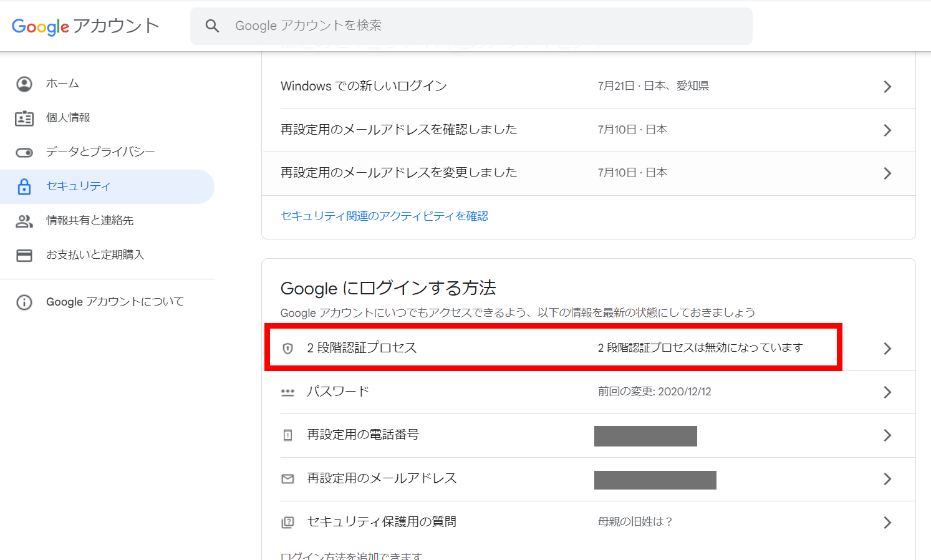Click 2 段階認証プロセスは無効になっています status text
The width and height of the screenshot is (931, 560).
click(700, 348)
